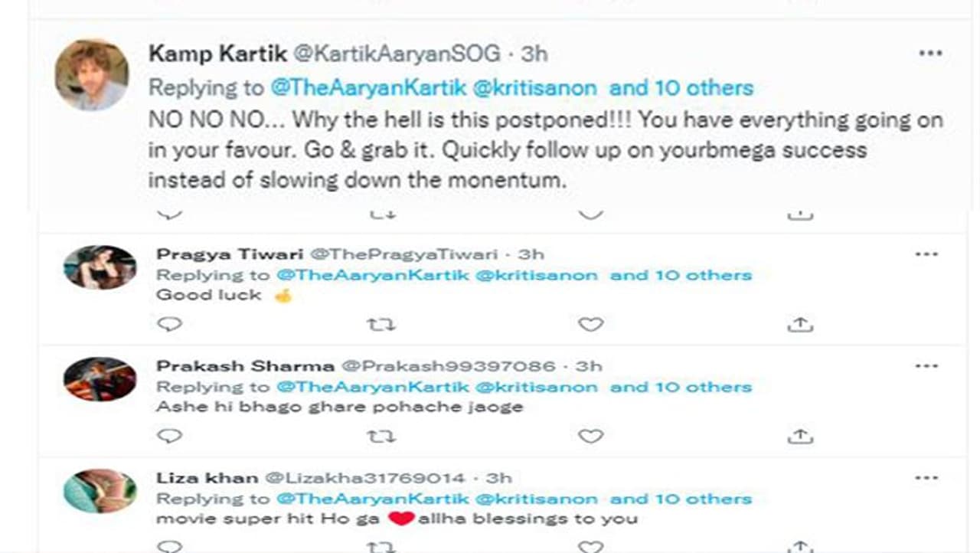The width and height of the screenshot is (980, 553).
Task: Reply to Prakash Sharma's tweet
Action: coord(169,437)
